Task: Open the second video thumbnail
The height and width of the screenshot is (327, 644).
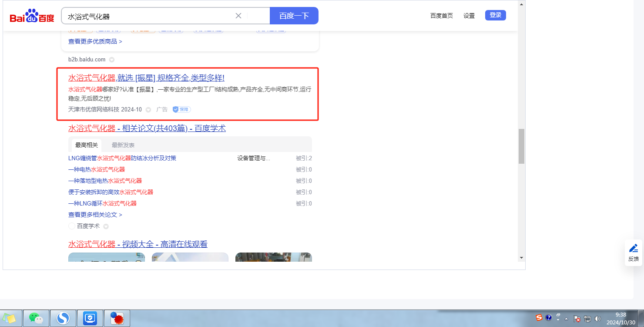Action: (x=190, y=257)
